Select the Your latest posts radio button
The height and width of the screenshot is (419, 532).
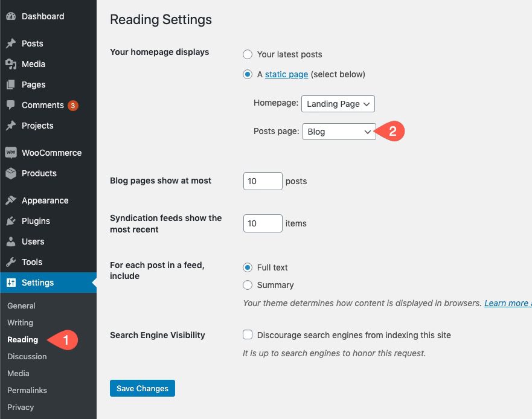tap(248, 54)
